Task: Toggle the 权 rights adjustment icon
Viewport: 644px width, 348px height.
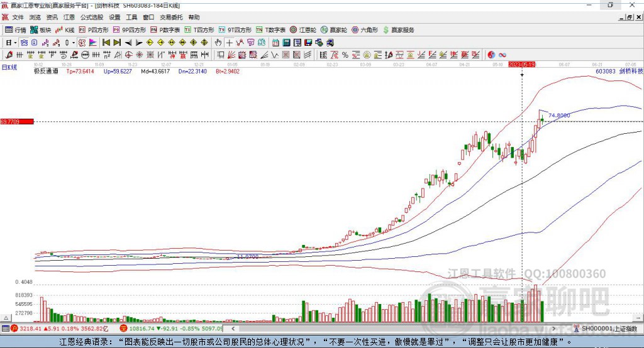Action: [x=82, y=43]
